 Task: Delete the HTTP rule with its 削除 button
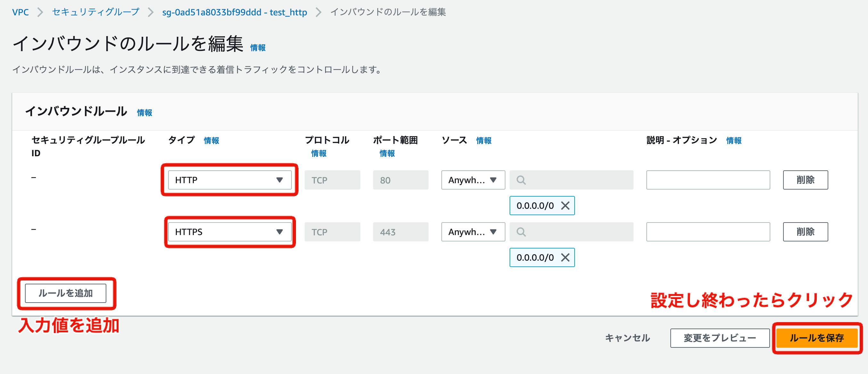[805, 180]
